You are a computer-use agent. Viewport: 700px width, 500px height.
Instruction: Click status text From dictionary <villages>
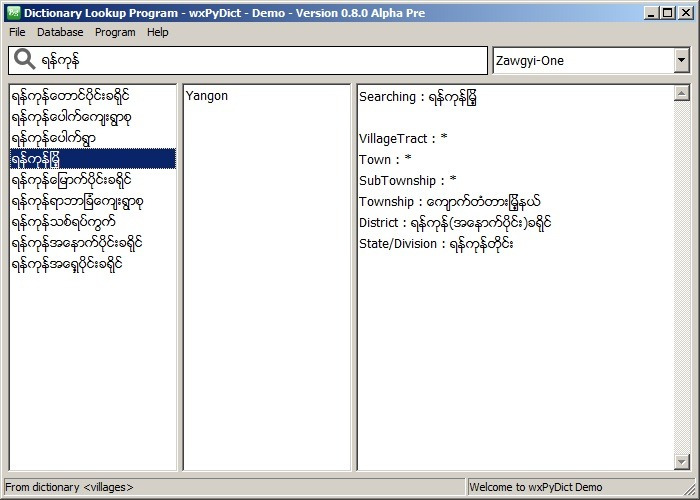pyautogui.click(x=69, y=487)
